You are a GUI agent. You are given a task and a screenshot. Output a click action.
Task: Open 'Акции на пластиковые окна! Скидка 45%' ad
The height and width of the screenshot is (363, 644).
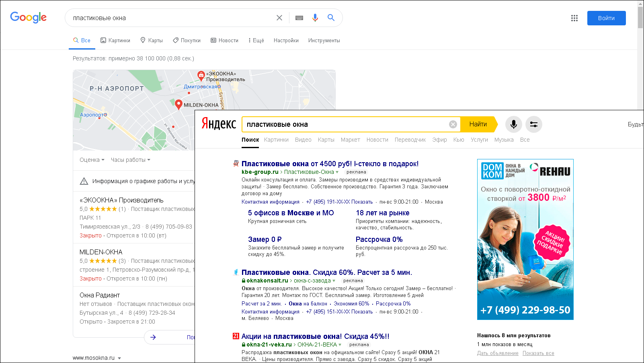tap(315, 336)
